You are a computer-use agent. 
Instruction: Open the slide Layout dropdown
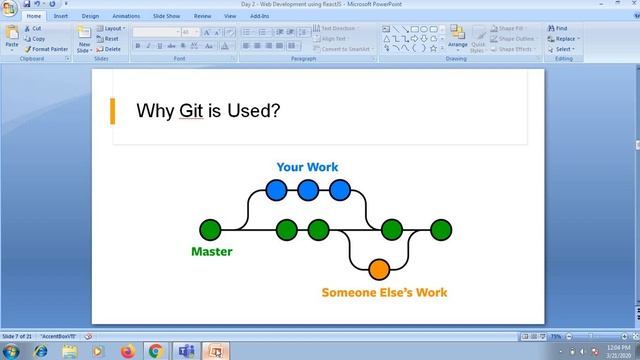[x=111, y=29]
